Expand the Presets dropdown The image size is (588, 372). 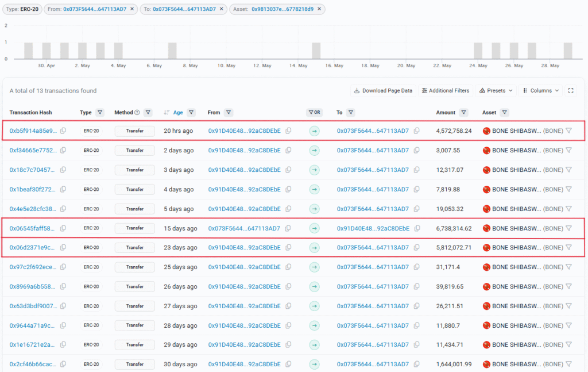point(496,90)
